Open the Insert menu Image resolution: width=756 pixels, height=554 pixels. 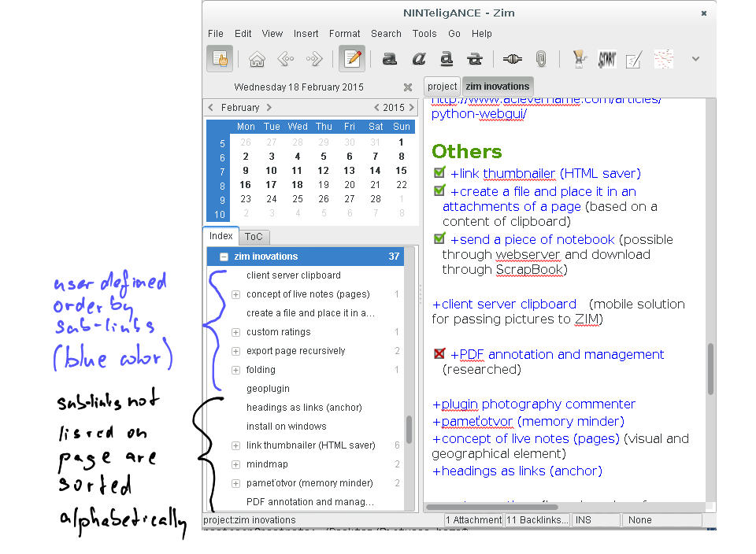pos(306,34)
